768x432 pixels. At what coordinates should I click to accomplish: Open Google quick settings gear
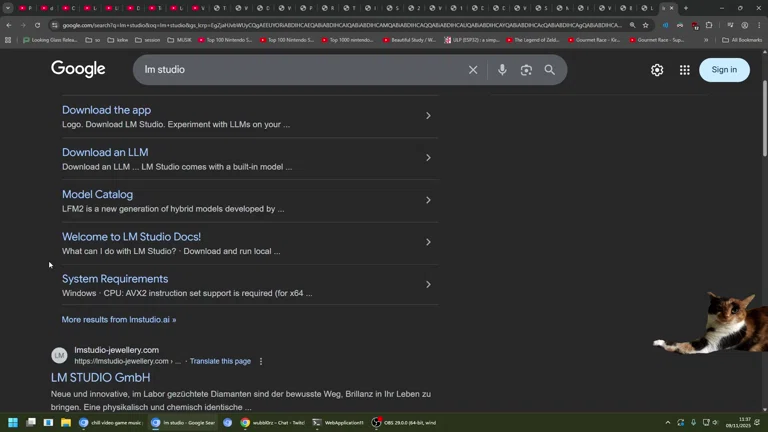click(x=657, y=70)
